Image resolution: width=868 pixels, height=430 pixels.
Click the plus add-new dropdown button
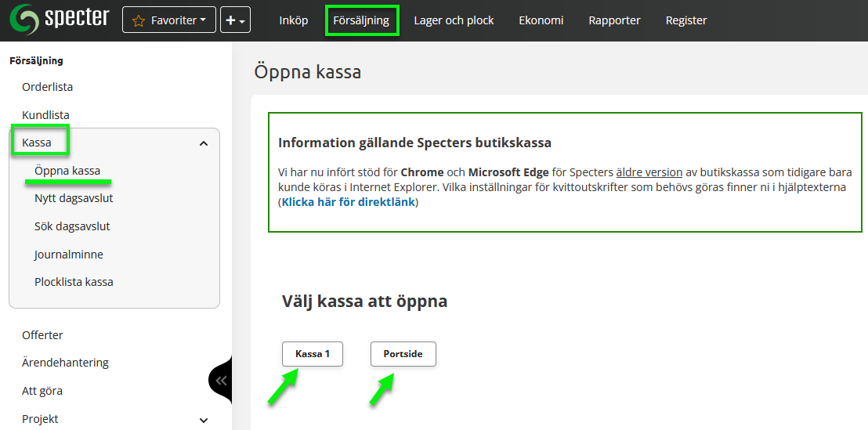point(235,20)
